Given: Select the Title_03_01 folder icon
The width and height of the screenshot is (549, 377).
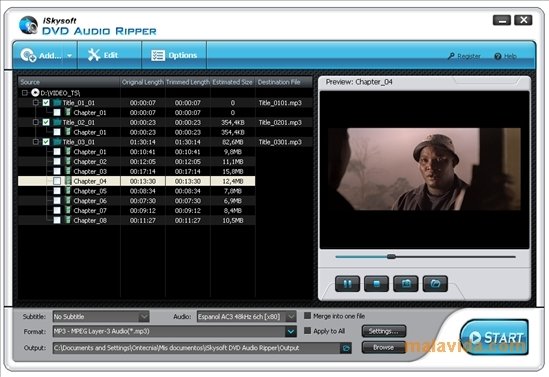Looking at the screenshot, I should point(57,142).
